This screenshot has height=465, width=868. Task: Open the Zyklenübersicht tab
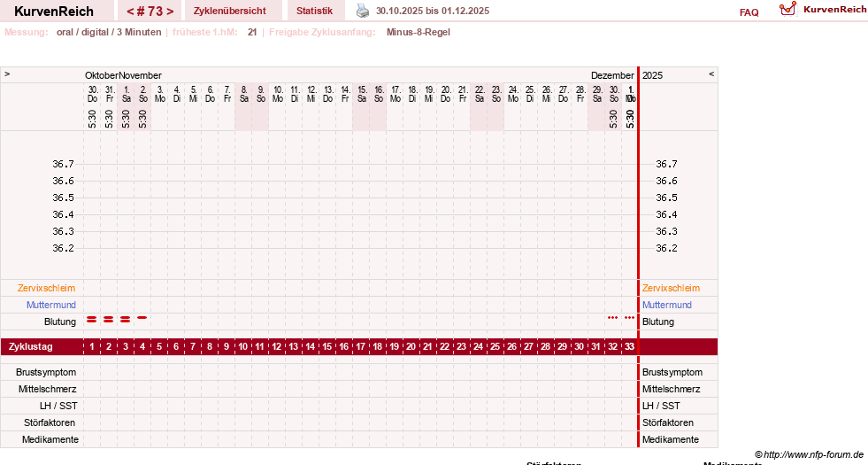(230, 12)
